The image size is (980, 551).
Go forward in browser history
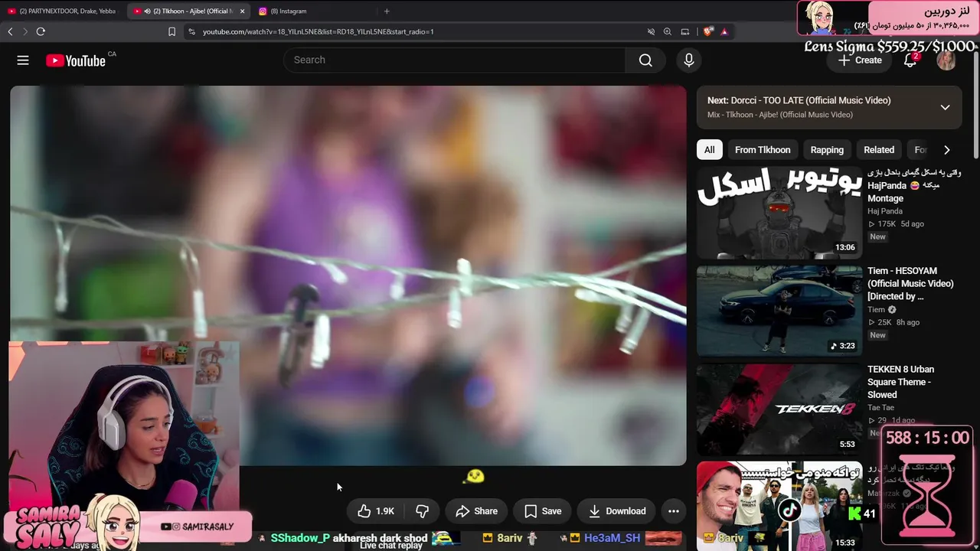click(24, 31)
